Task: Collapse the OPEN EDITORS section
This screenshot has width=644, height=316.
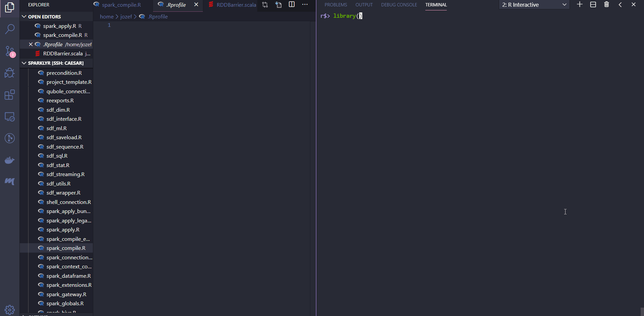Action: (x=24, y=16)
